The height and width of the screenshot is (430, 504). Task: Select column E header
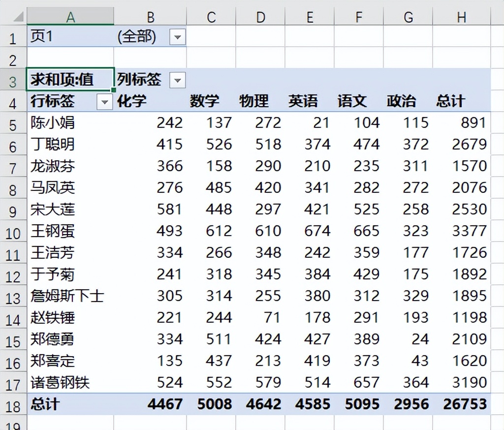(x=310, y=17)
